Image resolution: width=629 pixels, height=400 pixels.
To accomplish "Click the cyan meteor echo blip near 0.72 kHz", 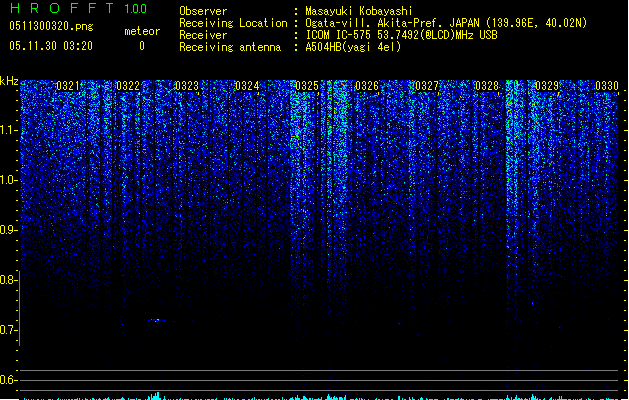I will pos(156,320).
